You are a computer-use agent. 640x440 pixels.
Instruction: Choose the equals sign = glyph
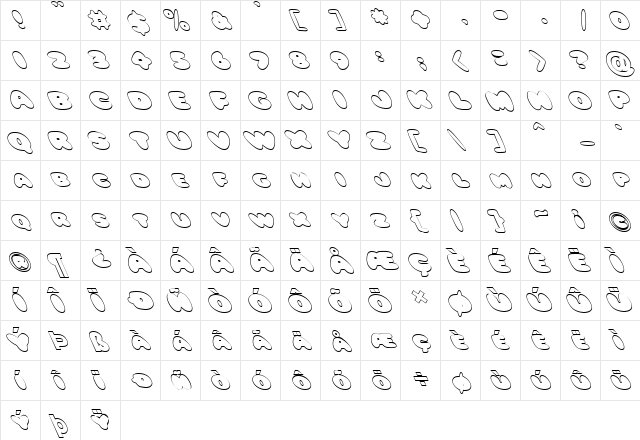(500, 60)
